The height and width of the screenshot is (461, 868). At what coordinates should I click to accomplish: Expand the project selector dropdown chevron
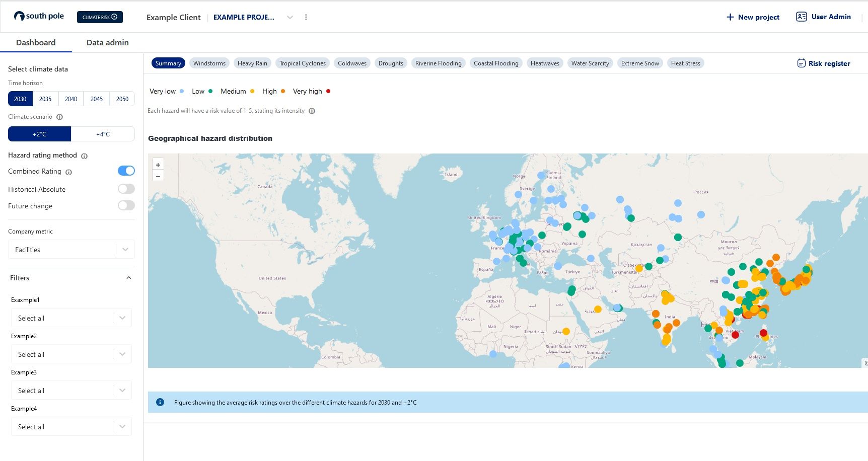[290, 17]
